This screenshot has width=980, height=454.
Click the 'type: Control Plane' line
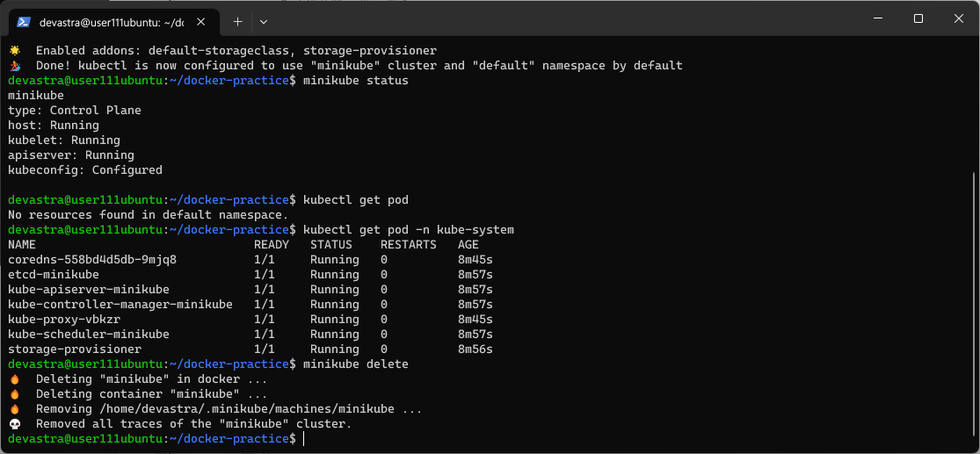(75, 111)
